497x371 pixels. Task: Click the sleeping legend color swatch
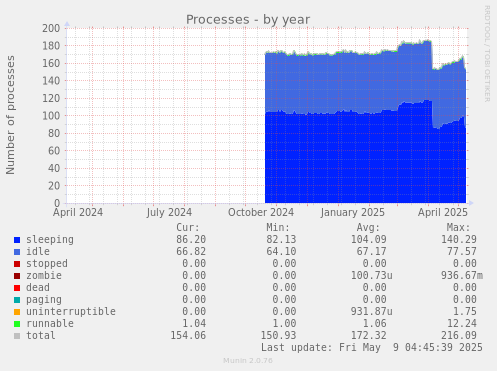[x=17, y=240]
